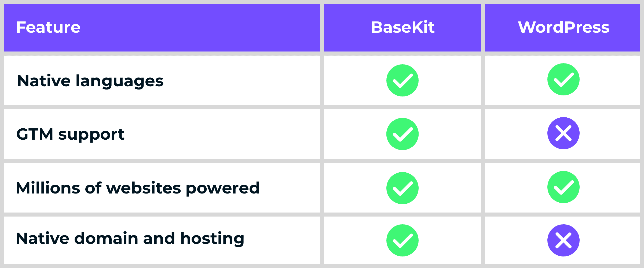The width and height of the screenshot is (644, 268).
Task: Click the word "hosting" in the last row
Action: (212, 239)
